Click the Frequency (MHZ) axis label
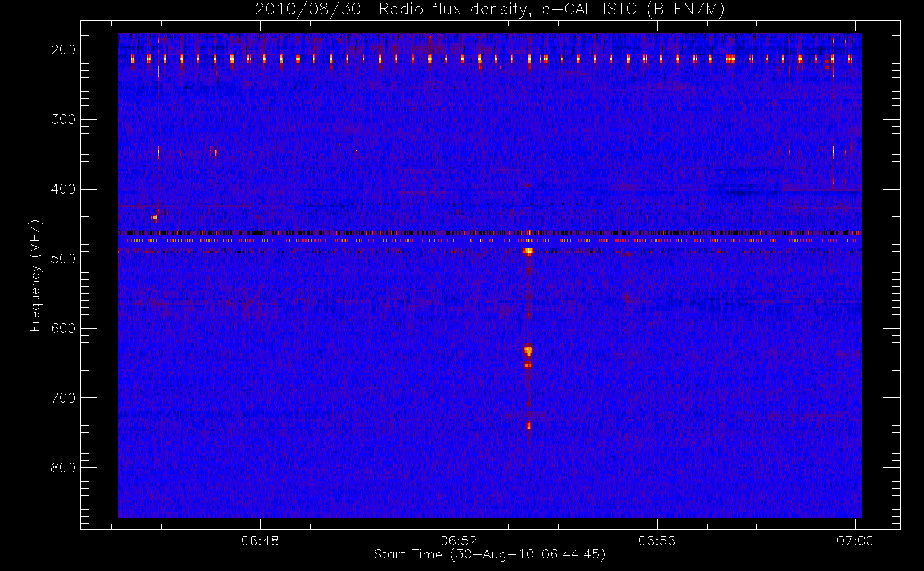Viewport: 924px width, 571px height. (x=35, y=275)
